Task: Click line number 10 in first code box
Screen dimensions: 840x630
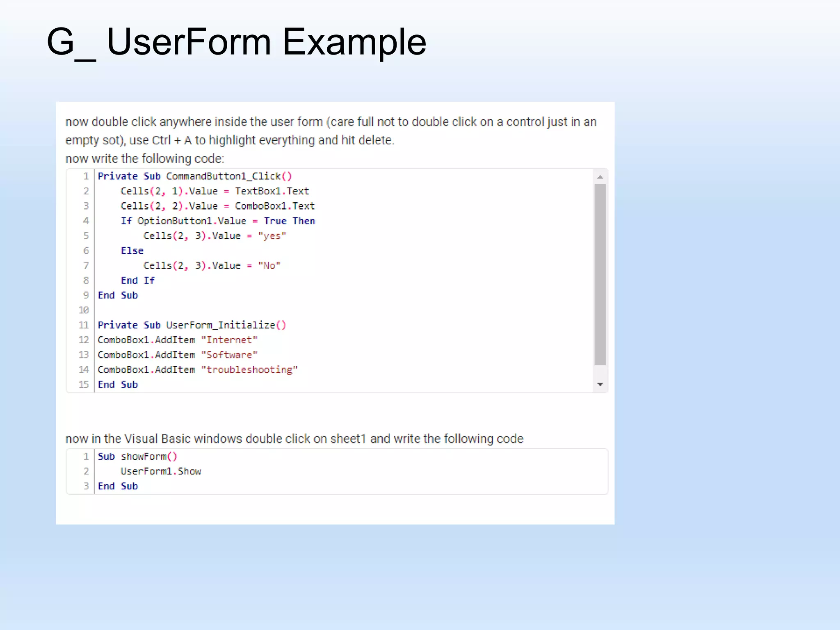Action: (x=84, y=310)
